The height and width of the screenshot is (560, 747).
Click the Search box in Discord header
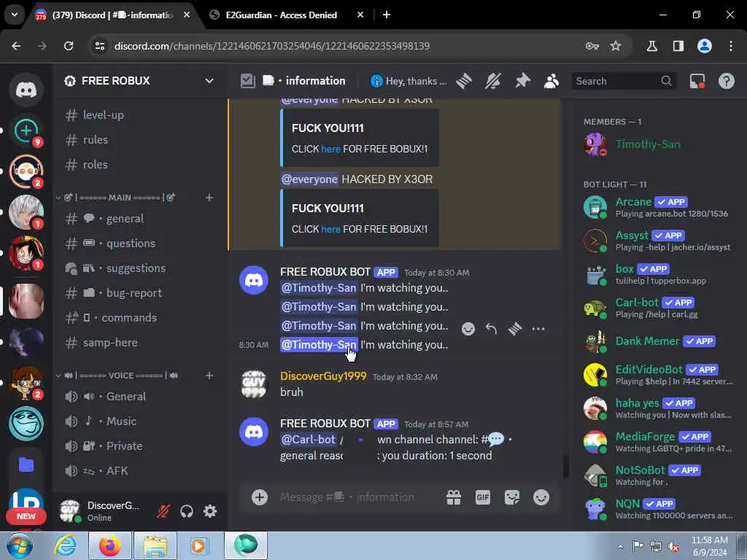click(624, 81)
